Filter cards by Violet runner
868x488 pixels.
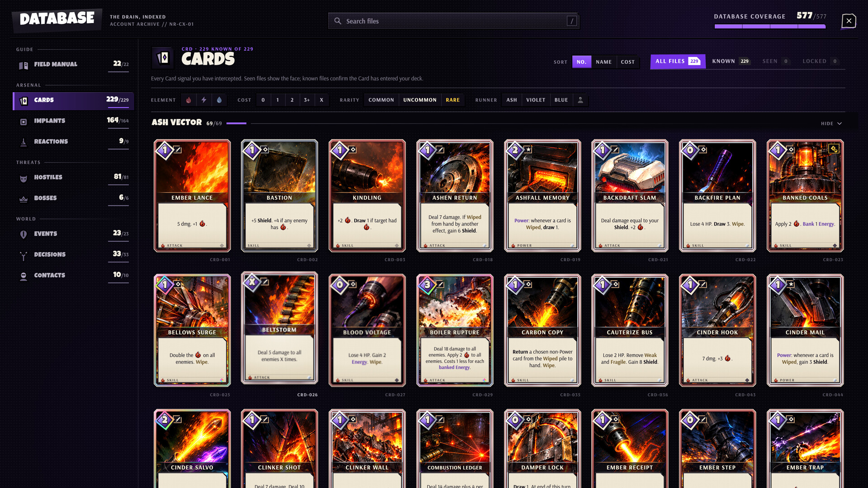[x=536, y=100]
